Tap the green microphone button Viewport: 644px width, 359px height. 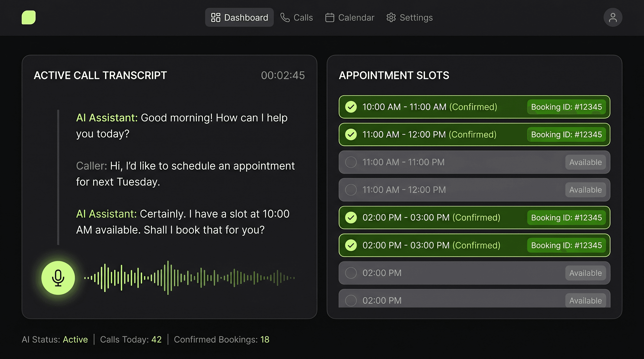pyautogui.click(x=58, y=278)
